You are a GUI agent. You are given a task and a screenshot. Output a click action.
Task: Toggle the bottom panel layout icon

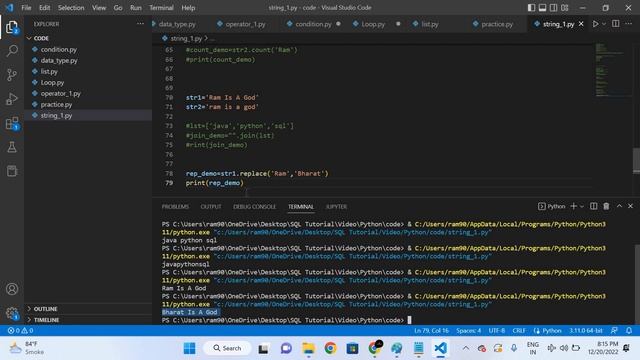coord(542,8)
